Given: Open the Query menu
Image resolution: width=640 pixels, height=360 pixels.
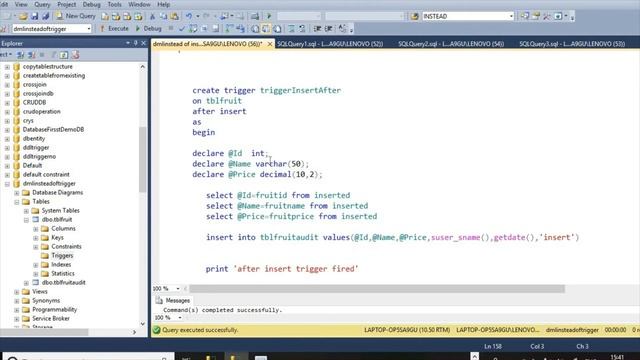Looking at the screenshot, I should tap(42, 4).
